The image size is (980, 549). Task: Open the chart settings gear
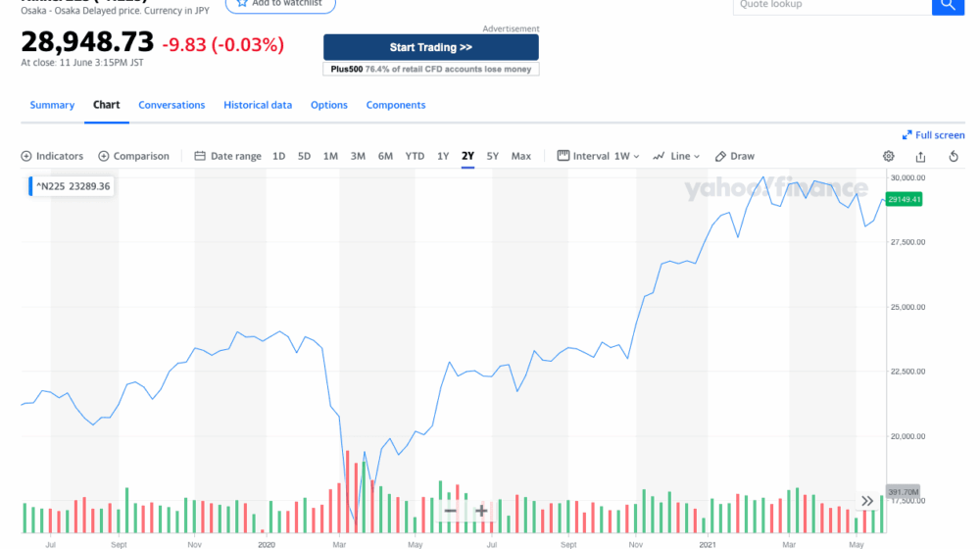889,156
